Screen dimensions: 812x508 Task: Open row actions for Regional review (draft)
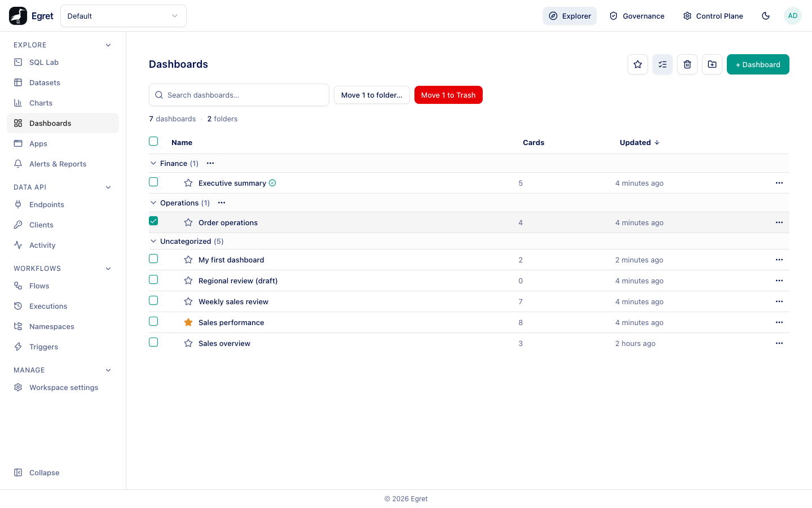tap(779, 281)
